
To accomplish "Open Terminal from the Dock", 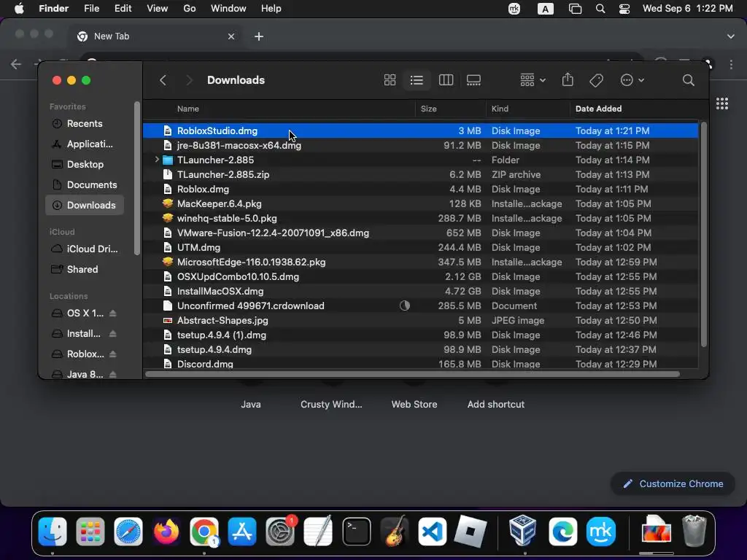I will pos(356,532).
